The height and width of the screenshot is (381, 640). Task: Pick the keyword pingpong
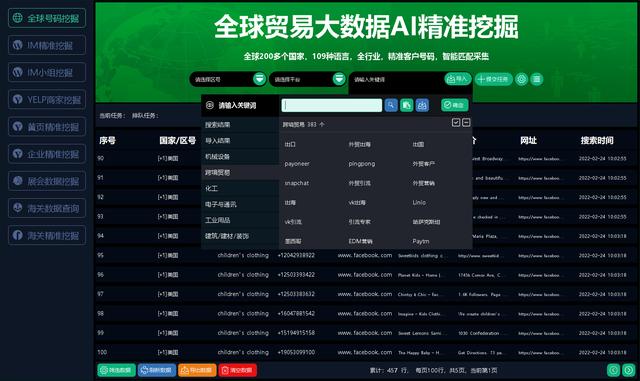[362, 164]
